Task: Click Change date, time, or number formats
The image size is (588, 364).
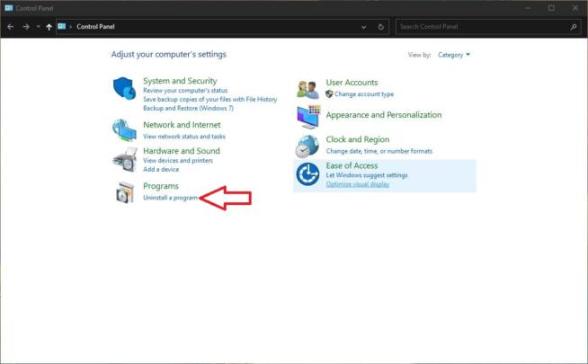Action: tap(379, 151)
